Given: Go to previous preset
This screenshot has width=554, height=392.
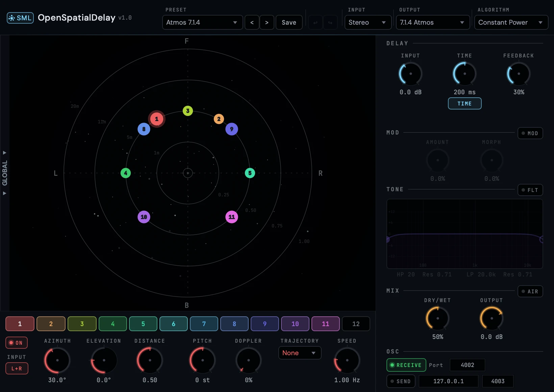Looking at the screenshot, I should pyautogui.click(x=252, y=22).
